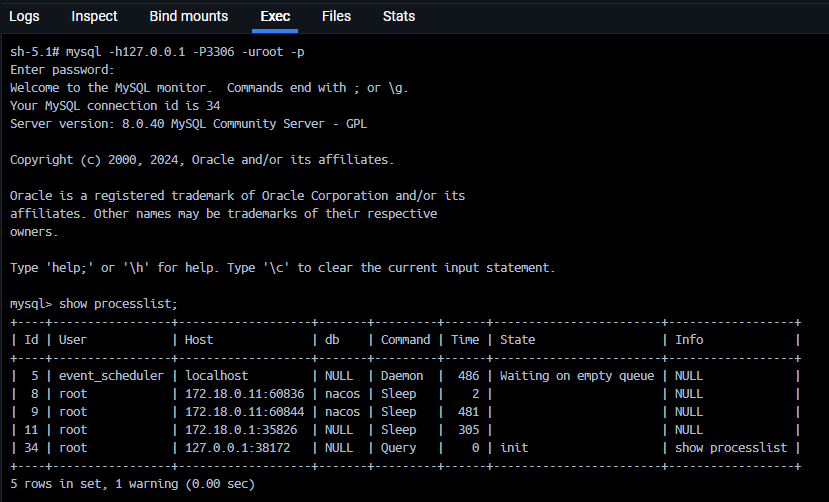This screenshot has height=502, width=829.
Task: Click the Command column header
Action: point(405,340)
